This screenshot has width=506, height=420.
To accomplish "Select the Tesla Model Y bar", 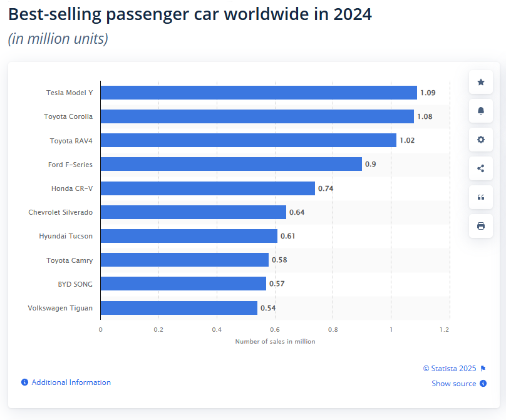I will pyautogui.click(x=259, y=93).
